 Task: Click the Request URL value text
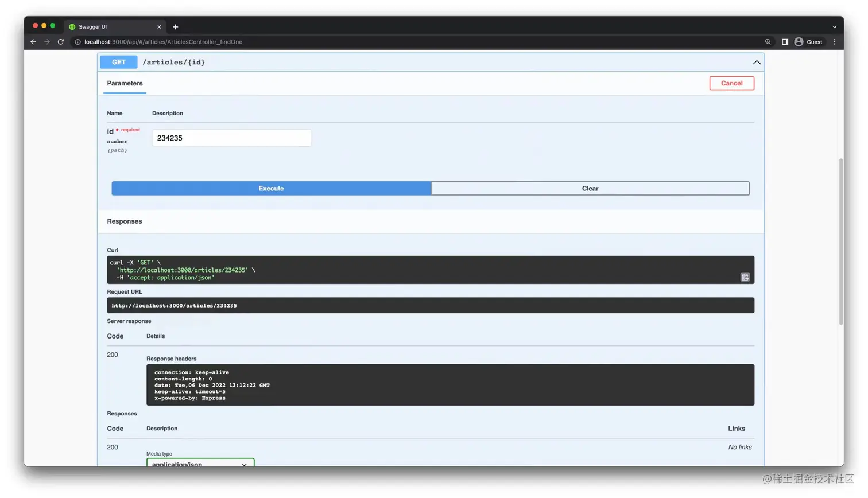coord(174,306)
